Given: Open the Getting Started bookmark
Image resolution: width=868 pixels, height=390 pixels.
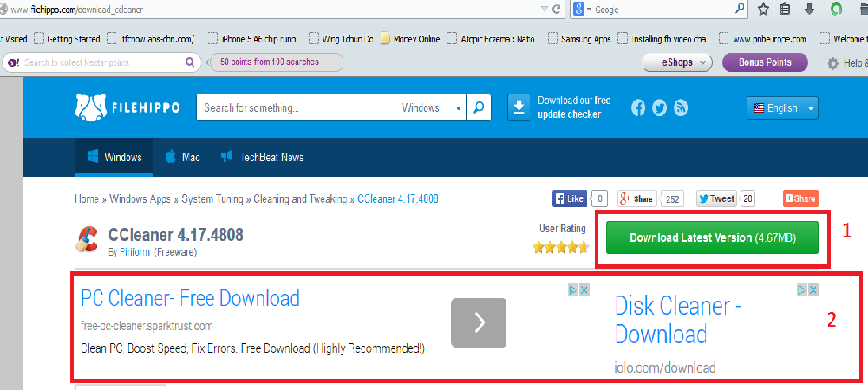Looking at the screenshot, I should [67, 39].
